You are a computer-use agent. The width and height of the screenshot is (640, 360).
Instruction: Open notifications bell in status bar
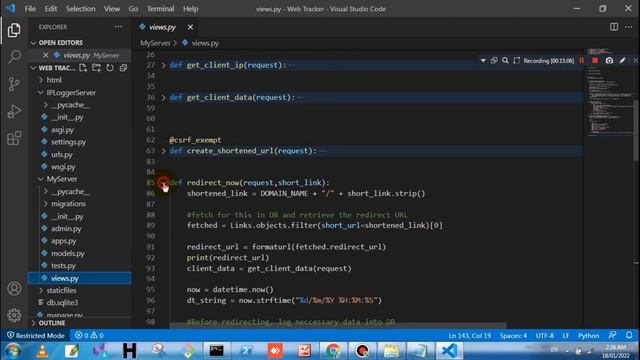pos(629,335)
